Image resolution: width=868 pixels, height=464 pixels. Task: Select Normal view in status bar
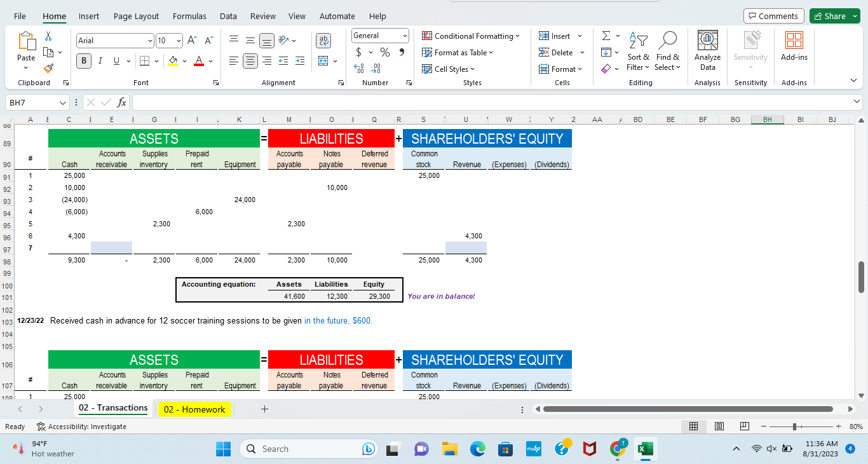695,426
